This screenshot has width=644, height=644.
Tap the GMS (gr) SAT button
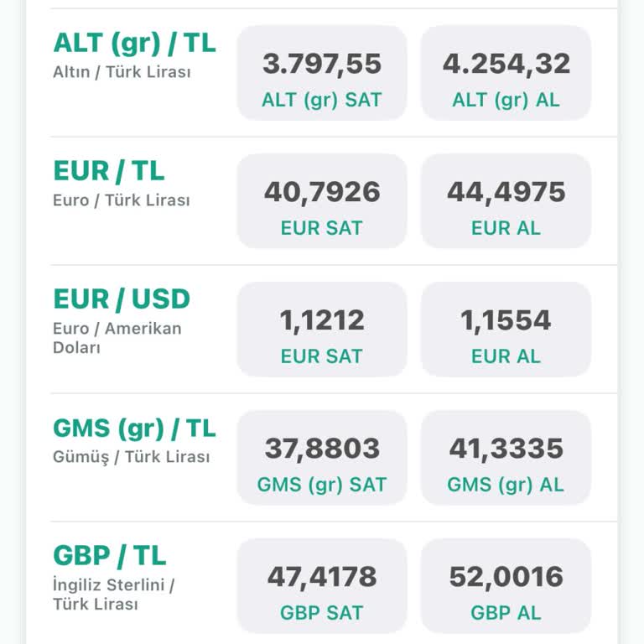point(322,458)
